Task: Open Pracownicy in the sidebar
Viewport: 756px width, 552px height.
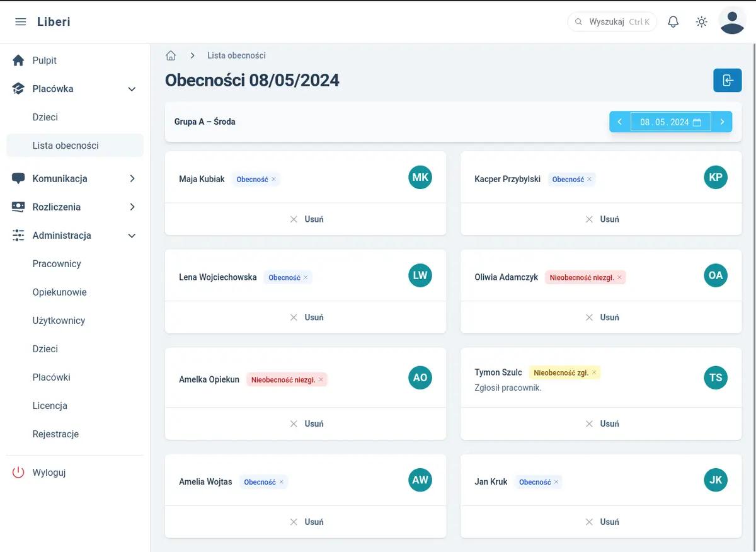Action: pos(57,264)
